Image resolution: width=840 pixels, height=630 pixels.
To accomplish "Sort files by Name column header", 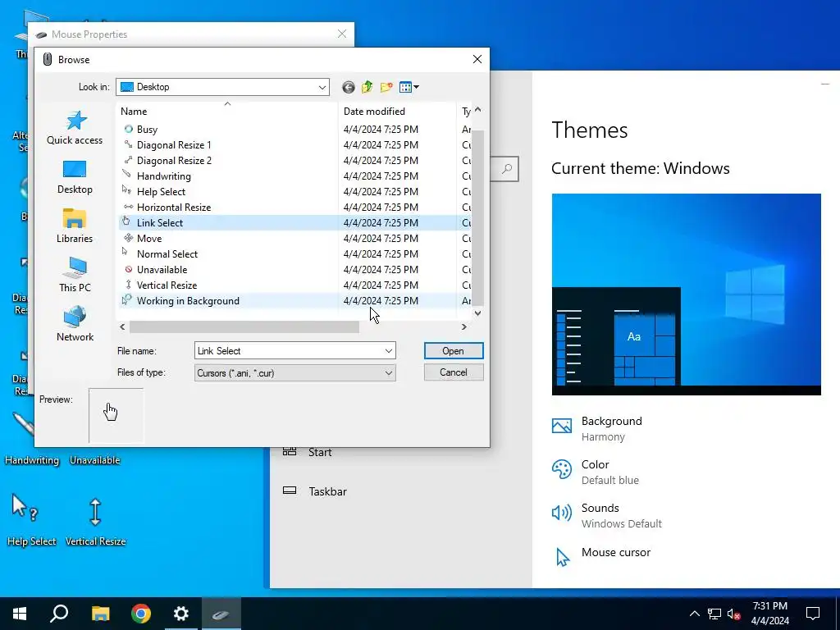I will [x=227, y=111].
